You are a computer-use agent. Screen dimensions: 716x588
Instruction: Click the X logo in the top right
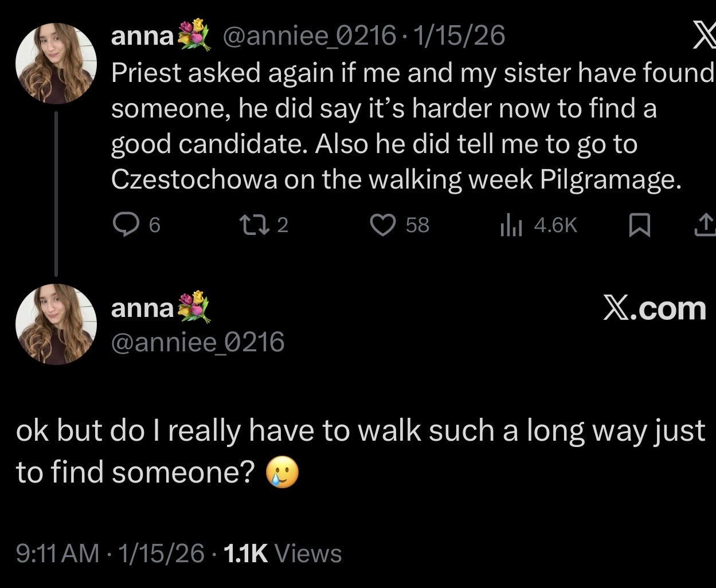[x=702, y=37]
